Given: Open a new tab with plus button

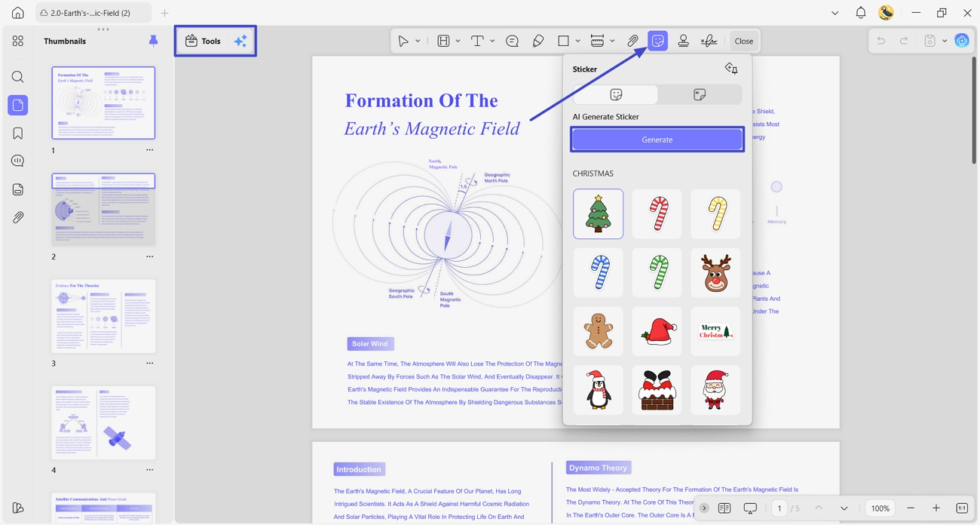Looking at the screenshot, I should pyautogui.click(x=164, y=13).
